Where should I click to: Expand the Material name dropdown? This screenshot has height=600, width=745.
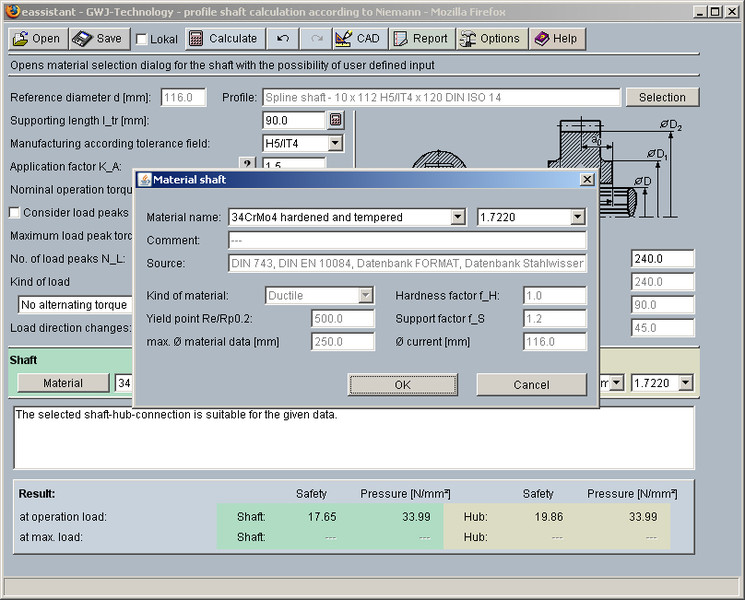(457, 217)
